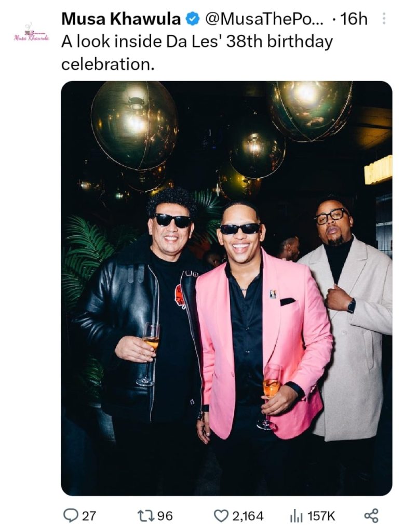
Task: Click the reply count 27
Action: 89,516
